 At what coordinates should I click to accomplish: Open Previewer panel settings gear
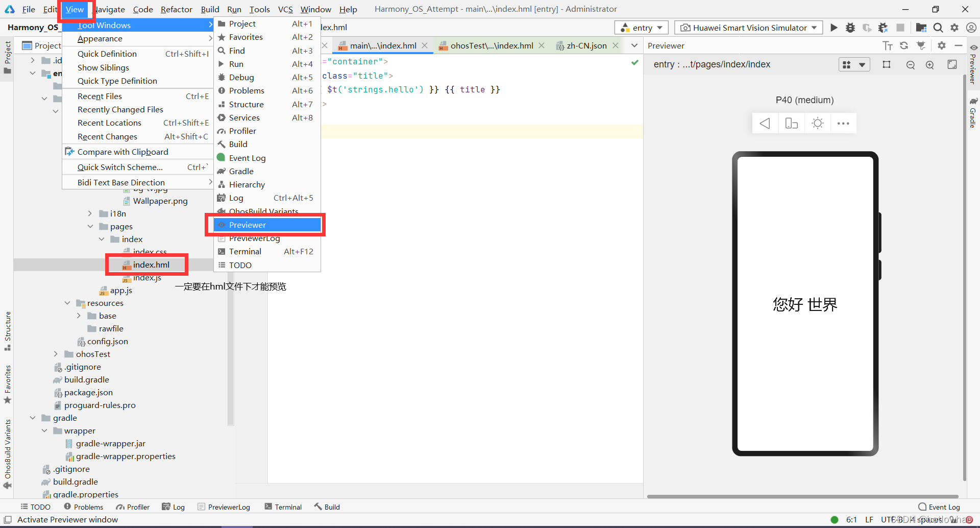coord(942,45)
